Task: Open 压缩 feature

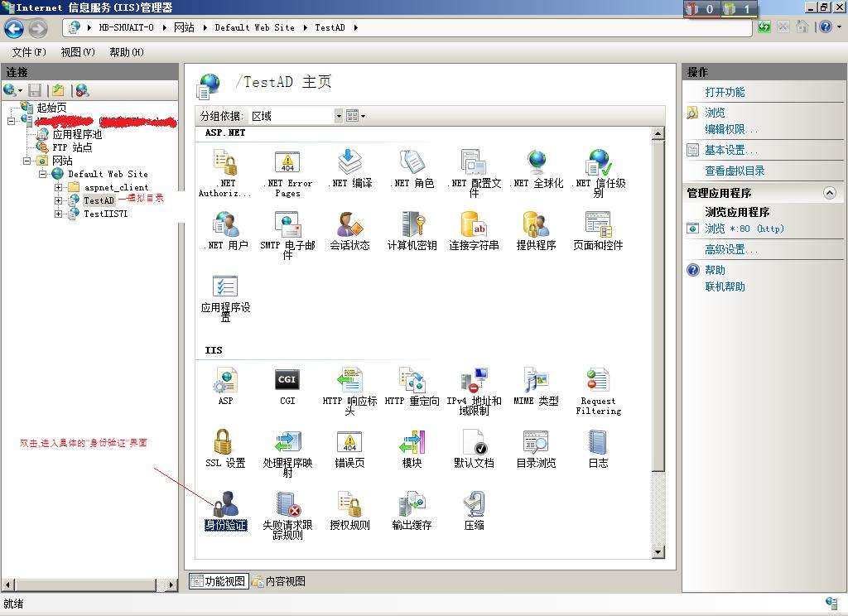Action: 474,511
